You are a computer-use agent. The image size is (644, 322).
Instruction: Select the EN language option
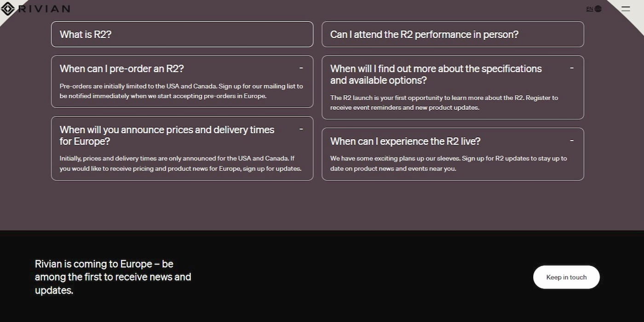pyautogui.click(x=589, y=8)
